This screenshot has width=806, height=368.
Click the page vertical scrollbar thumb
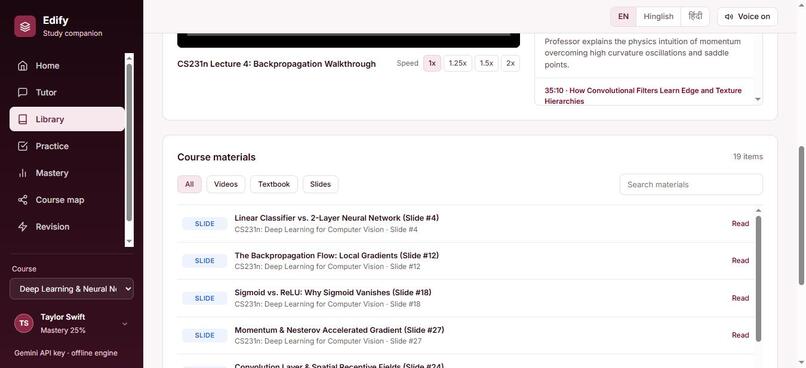[x=801, y=215]
